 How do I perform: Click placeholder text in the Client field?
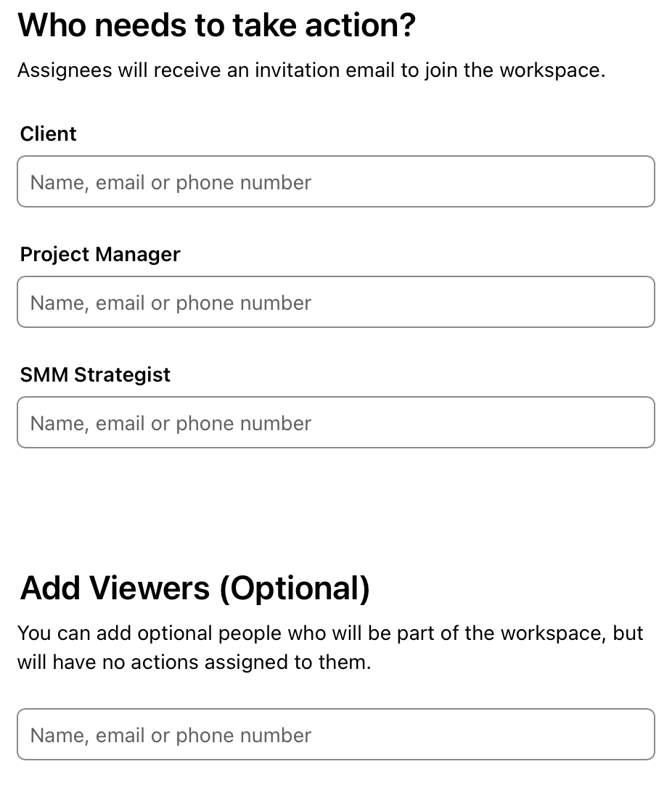(171, 182)
